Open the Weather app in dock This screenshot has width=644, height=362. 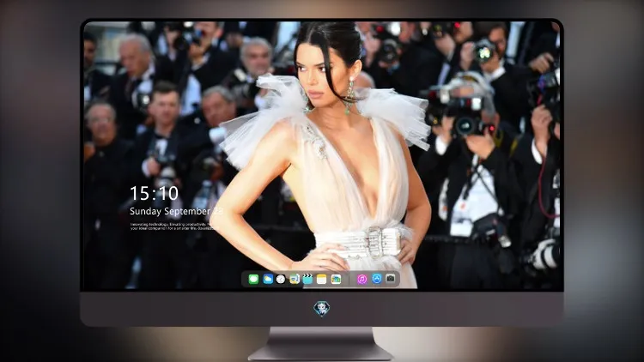(268, 279)
